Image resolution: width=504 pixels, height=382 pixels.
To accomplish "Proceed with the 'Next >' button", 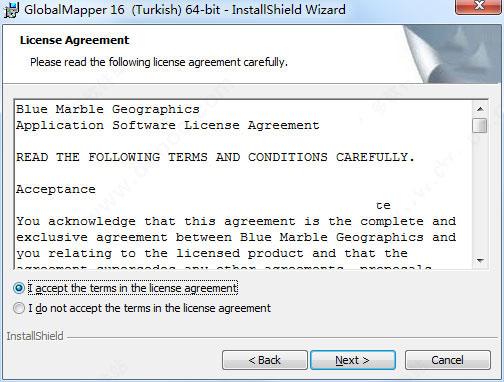I will 353,360.
